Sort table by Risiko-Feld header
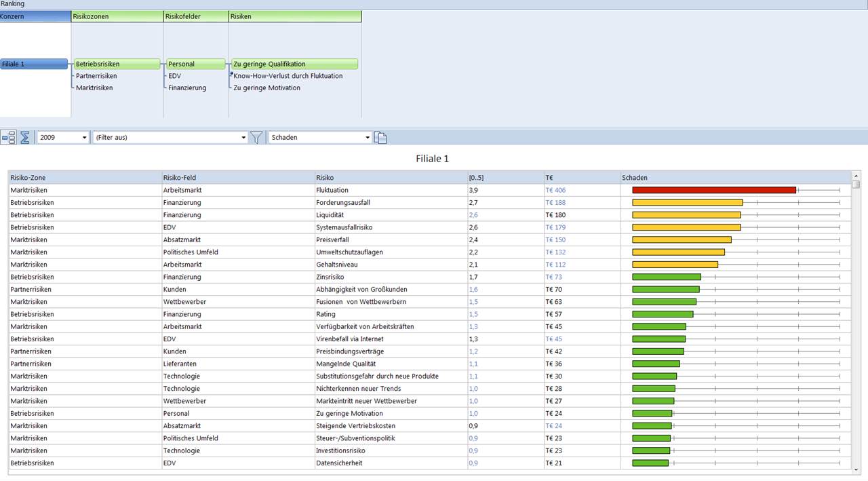 pos(237,178)
